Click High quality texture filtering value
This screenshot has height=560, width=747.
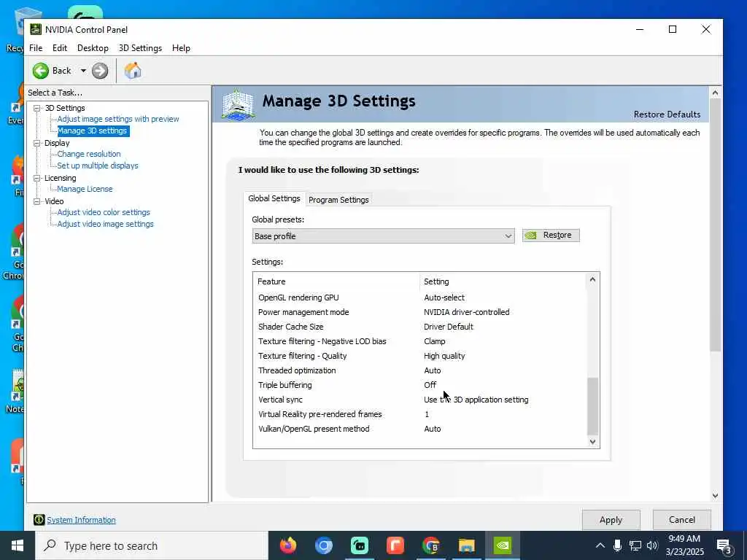coord(444,356)
